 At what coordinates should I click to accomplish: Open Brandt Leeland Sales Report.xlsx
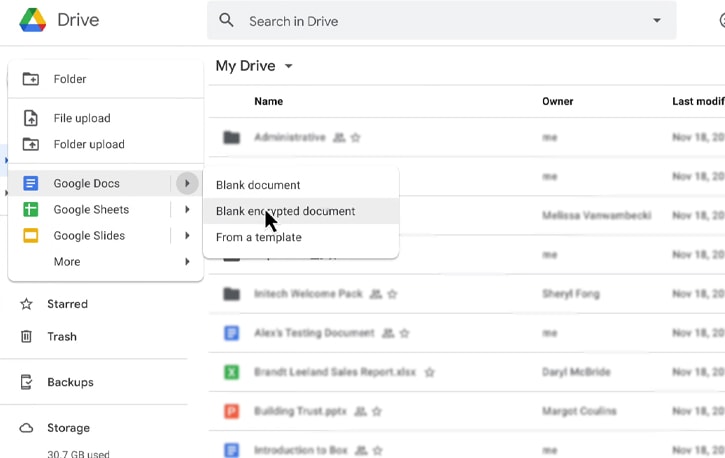(335, 372)
